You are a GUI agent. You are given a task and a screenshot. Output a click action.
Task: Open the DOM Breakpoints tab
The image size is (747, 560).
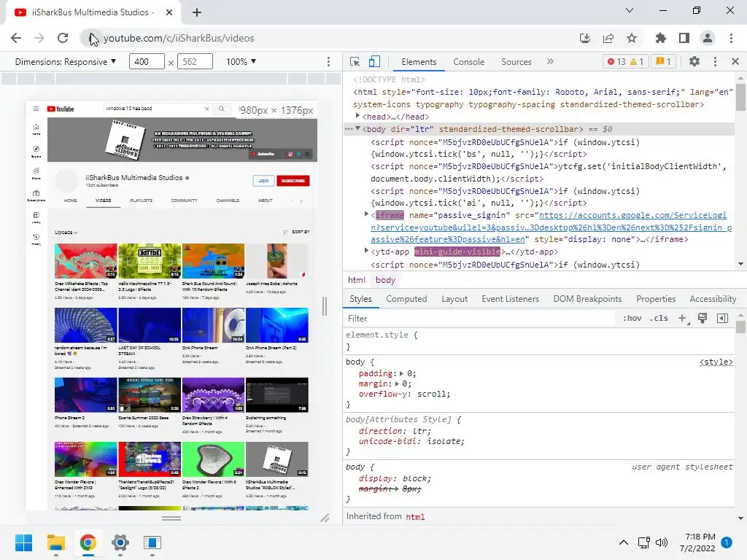tap(587, 299)
